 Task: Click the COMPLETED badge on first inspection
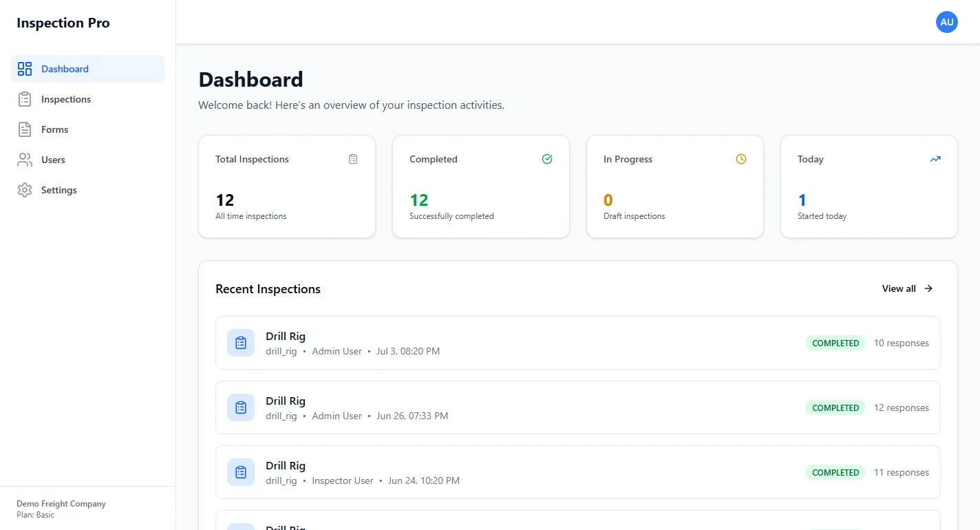[x=835, y=343]
